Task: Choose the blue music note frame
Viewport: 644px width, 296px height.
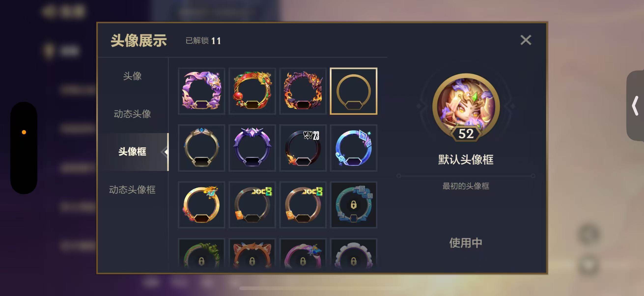Action: point(353,148)
